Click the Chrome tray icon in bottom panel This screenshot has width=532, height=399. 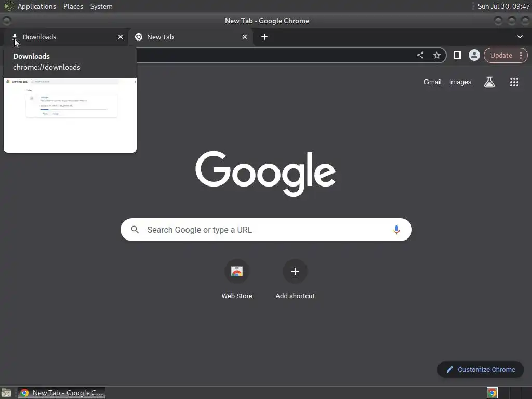click(492, 393)
